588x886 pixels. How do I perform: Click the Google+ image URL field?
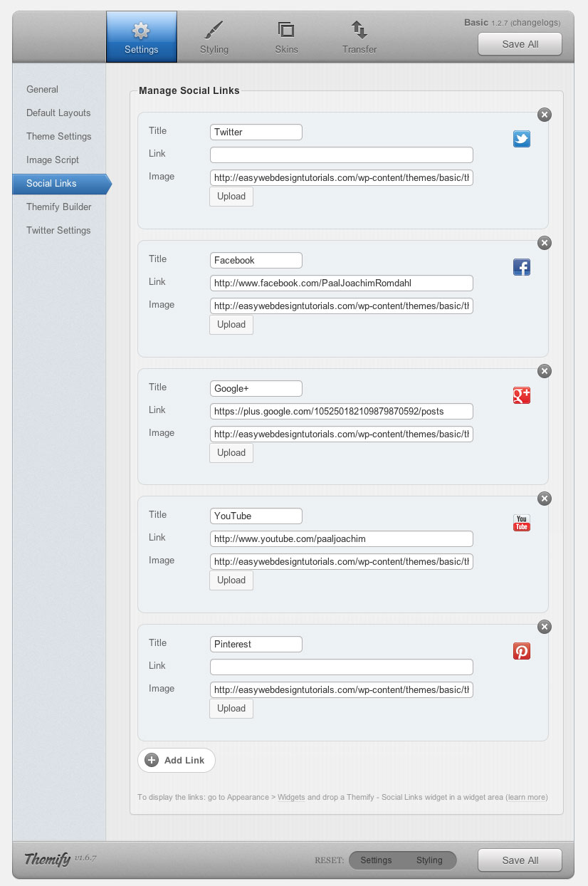[342, 434]
